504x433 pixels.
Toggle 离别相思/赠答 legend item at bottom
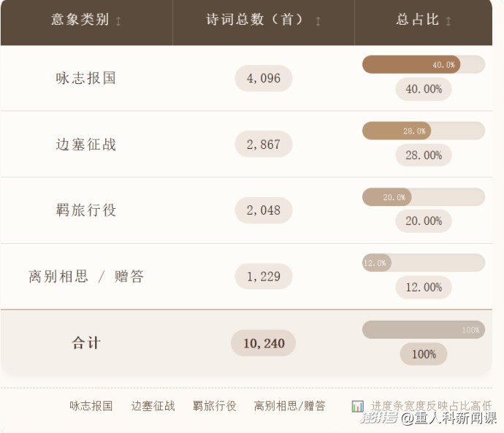point(289,406)
